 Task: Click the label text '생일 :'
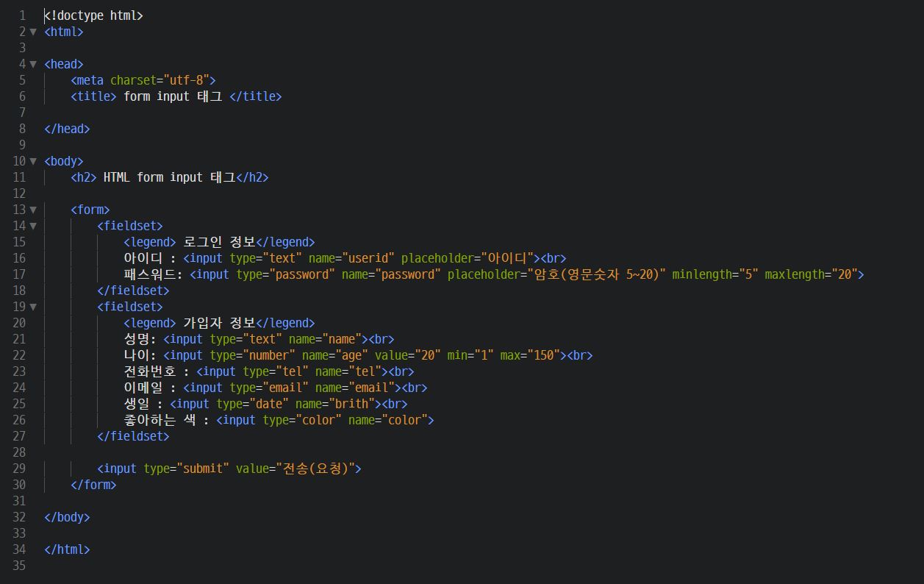(143, 404)
